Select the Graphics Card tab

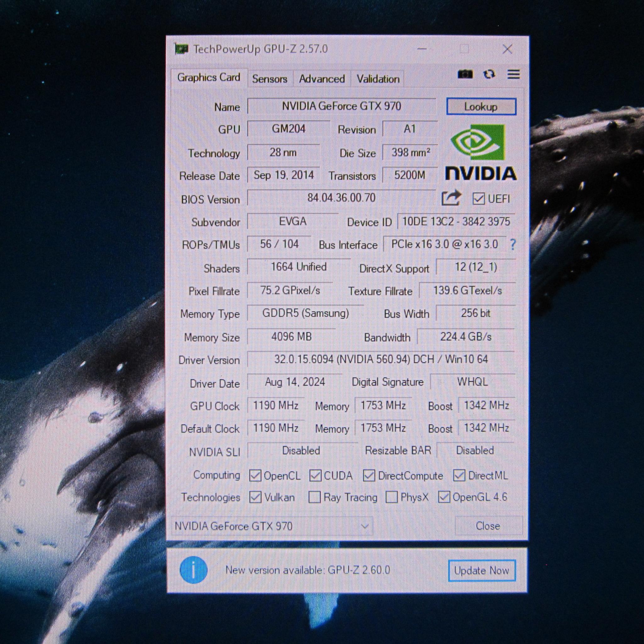click(x=209, y=78)
